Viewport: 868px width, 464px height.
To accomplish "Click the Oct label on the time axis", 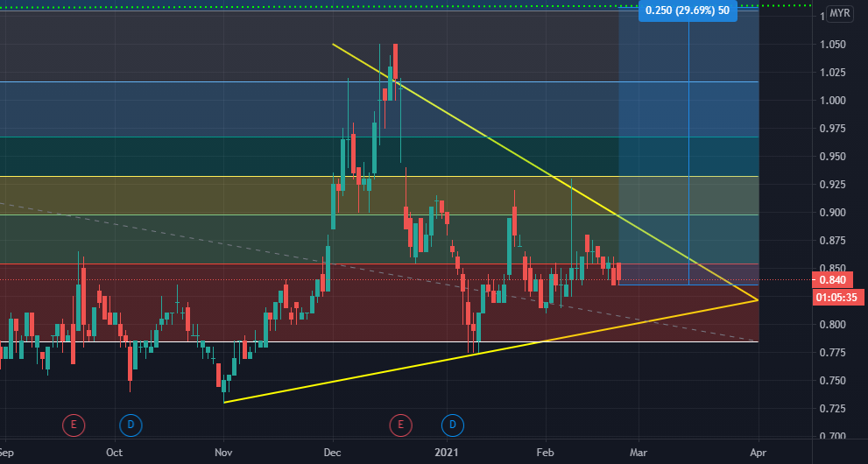I will (x=114, y=453).
